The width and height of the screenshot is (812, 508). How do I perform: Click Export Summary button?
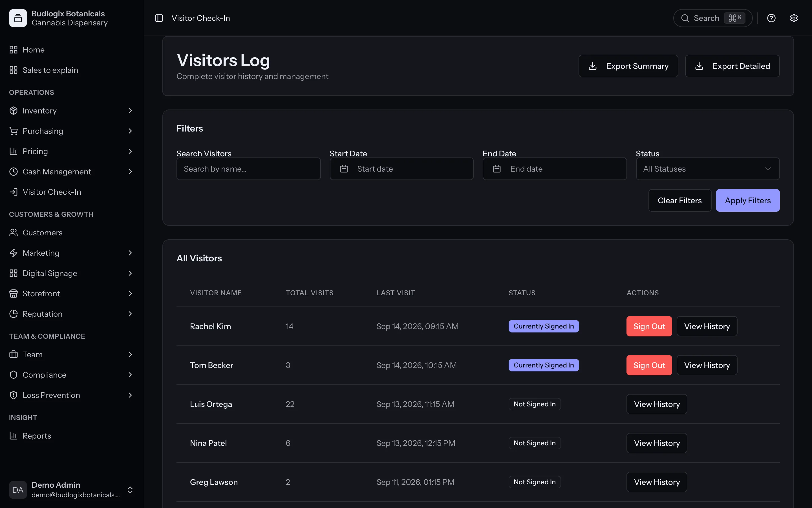point(628,66)
